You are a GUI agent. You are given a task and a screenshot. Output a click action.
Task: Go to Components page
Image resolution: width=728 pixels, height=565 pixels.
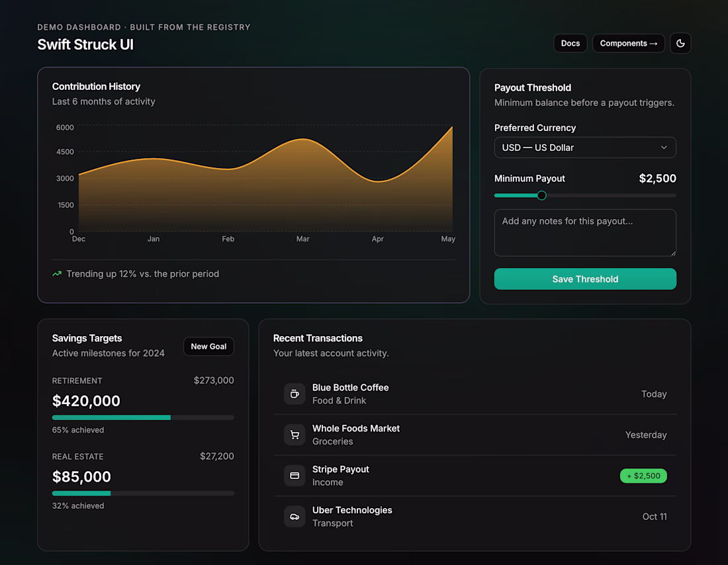628,43
